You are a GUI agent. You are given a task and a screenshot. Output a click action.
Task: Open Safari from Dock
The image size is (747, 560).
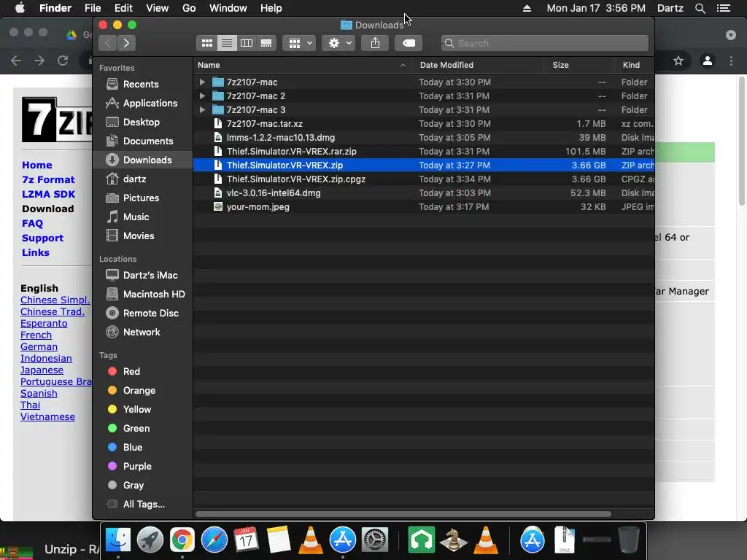pos(214,540)
